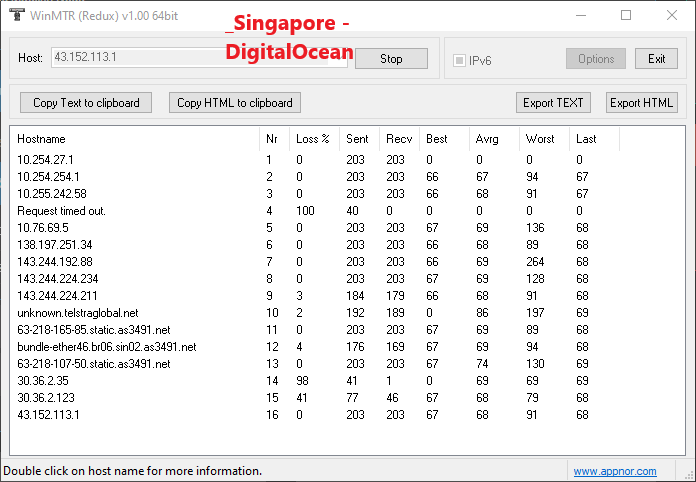This screenshot has height=482, width=696.
Task: Stop the running trace
Action: 391,59
